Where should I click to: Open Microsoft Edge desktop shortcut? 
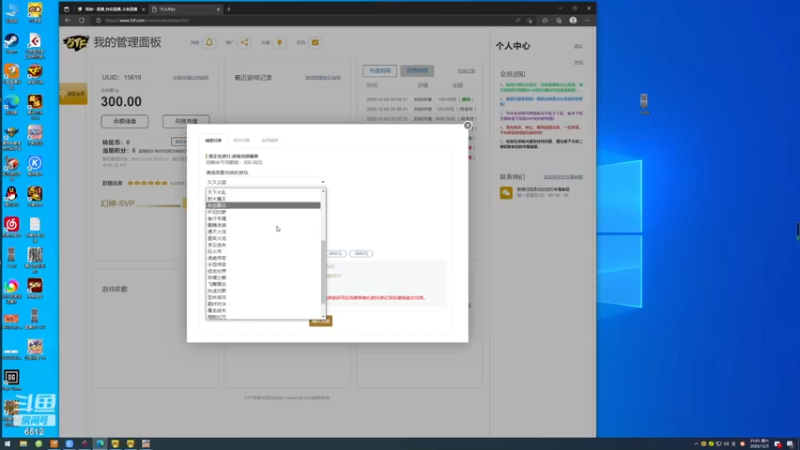point(11,102)
